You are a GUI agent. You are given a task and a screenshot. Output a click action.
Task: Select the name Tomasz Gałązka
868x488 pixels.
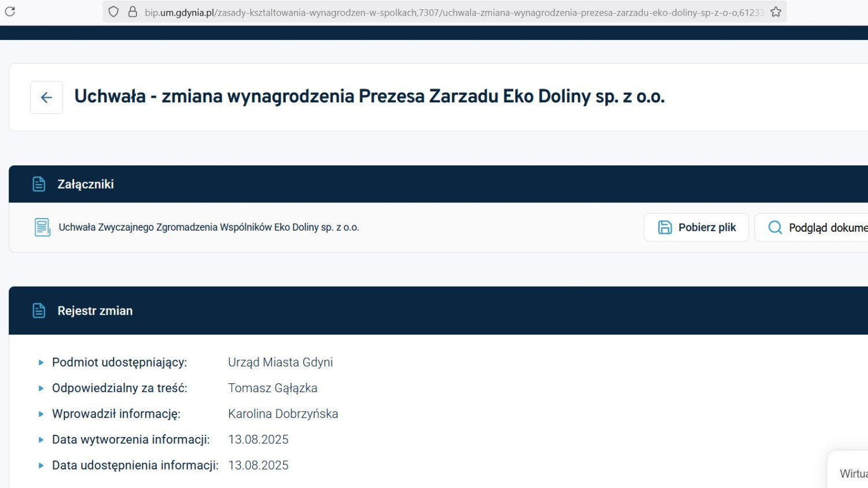point(273,388)
